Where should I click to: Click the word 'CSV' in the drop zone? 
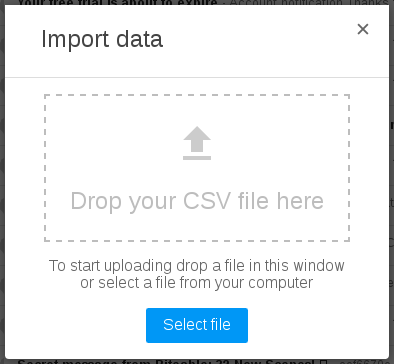point(207,201)
